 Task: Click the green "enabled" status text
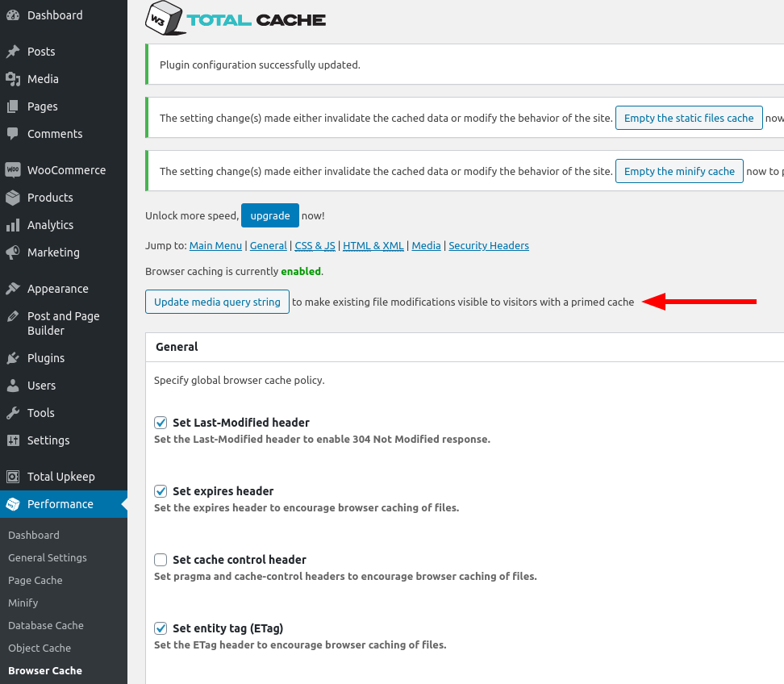(301, 272)
